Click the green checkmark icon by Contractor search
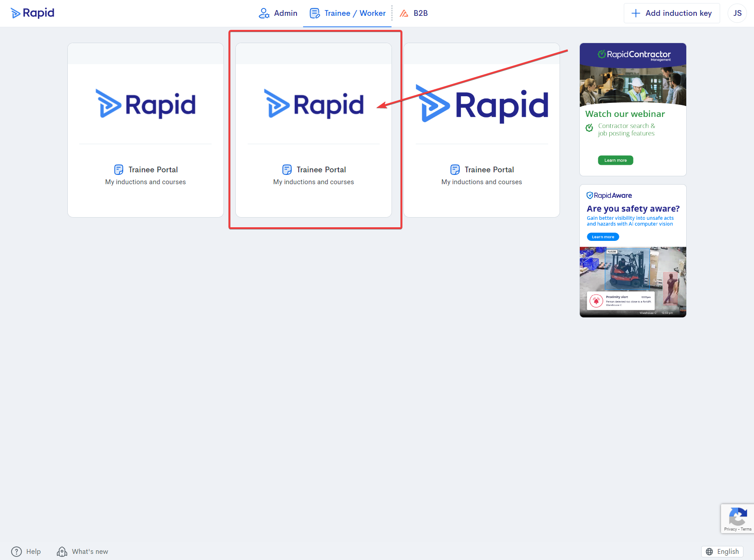This screenshot has height=560, width=754. [589, 127]
